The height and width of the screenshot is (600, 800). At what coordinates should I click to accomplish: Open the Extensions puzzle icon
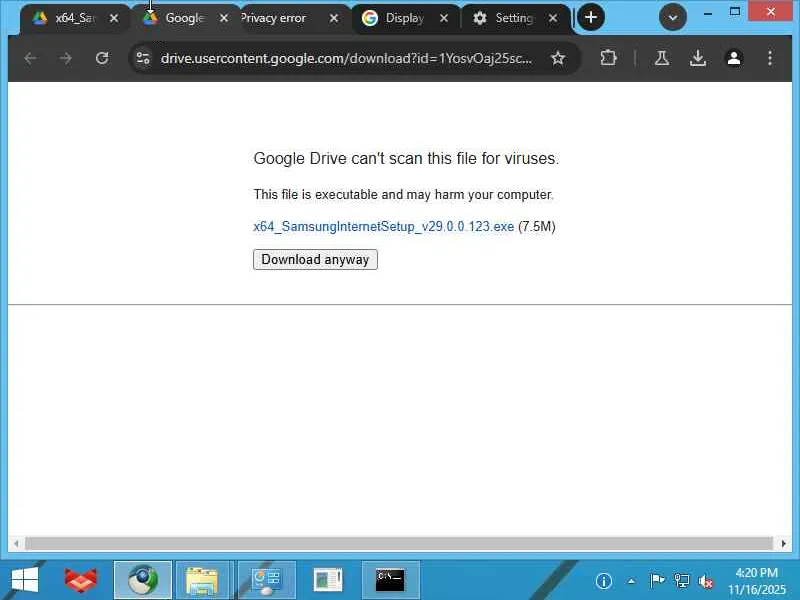(608, 58)
